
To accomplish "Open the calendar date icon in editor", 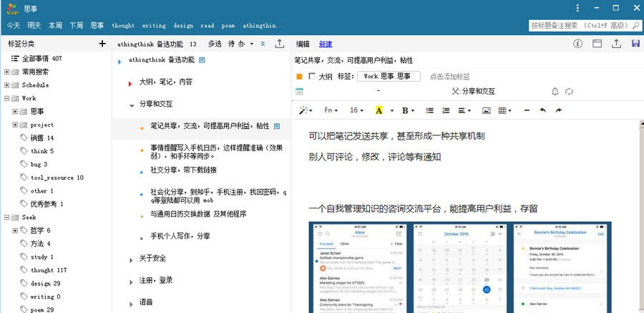I will tap(299, 92).
